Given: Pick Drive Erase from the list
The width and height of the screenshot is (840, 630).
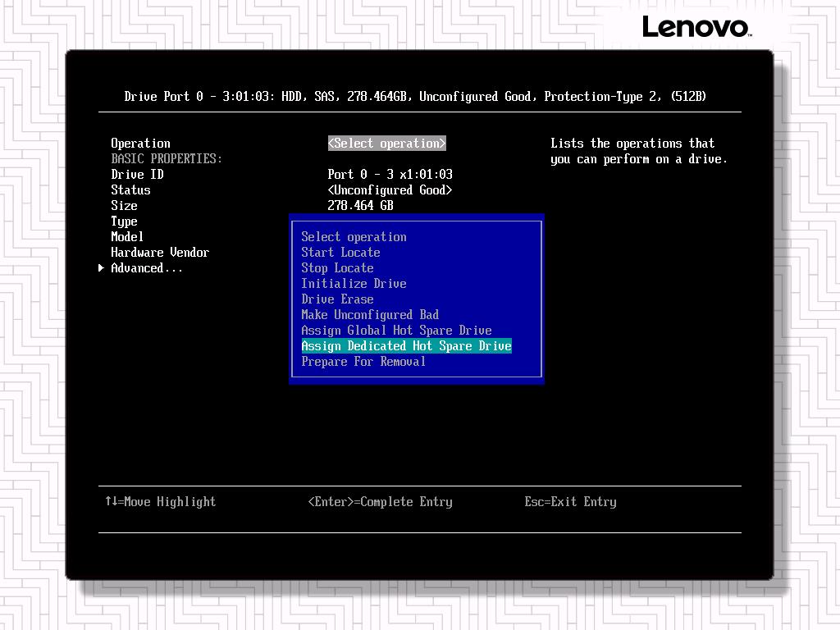Looking at the screenshot, I should pos(337,299).
